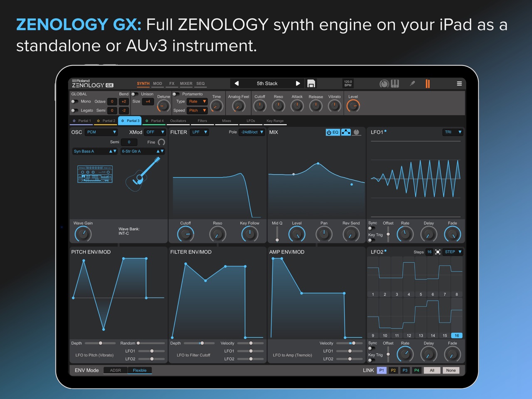This screenshot has height=399, width=532.
Task: Enable the Portamento switch
Action: [176, 94]
